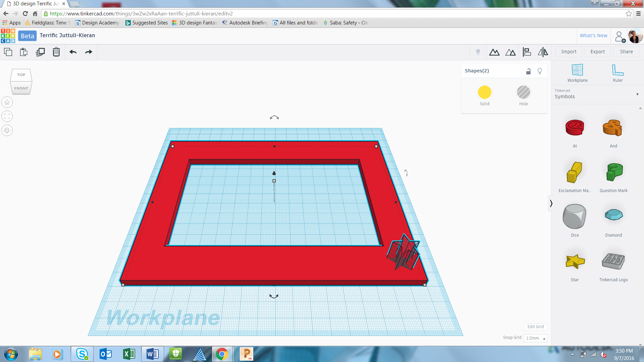The image size is (644, 362).
Task: Pick the Star shape thumbnail
Action: click(x=575, y=262)
